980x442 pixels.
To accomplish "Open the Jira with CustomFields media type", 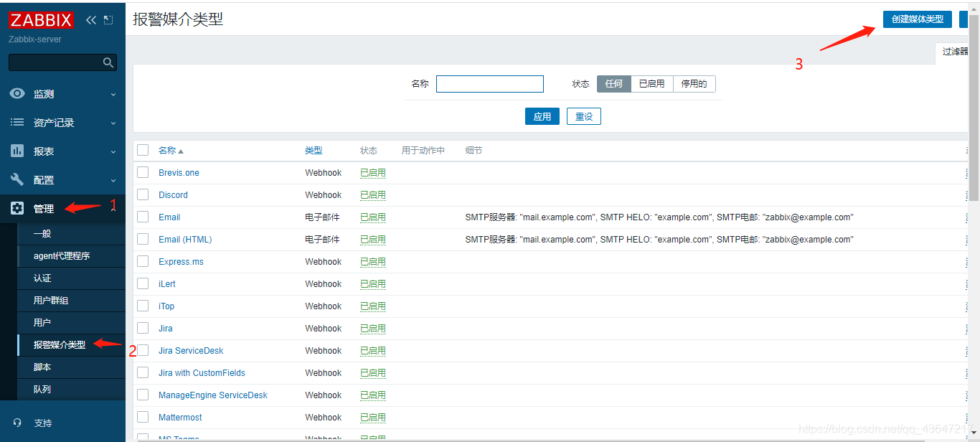I will click(202, 373).
